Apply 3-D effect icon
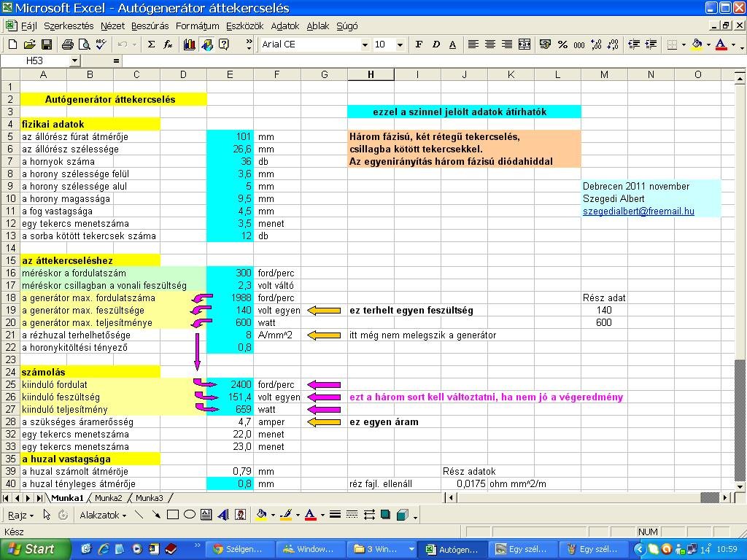The width and height of the screenshot is (747, 560). coord(403,515)
